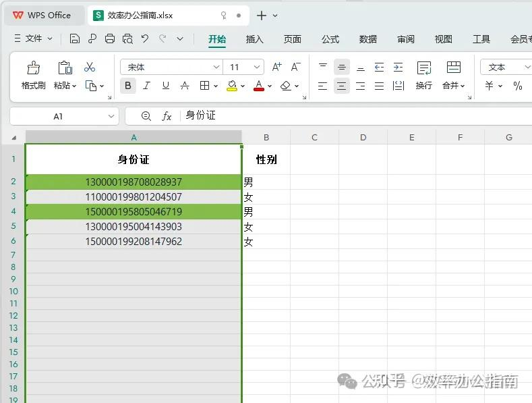Expand the font color dropdown arrow

coord(270,86)
